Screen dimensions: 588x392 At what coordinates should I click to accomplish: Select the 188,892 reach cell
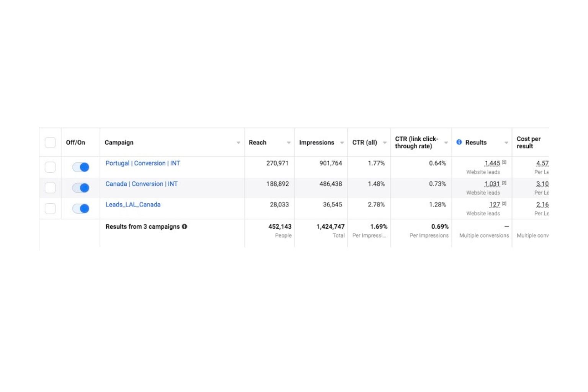tap(278, 184)
